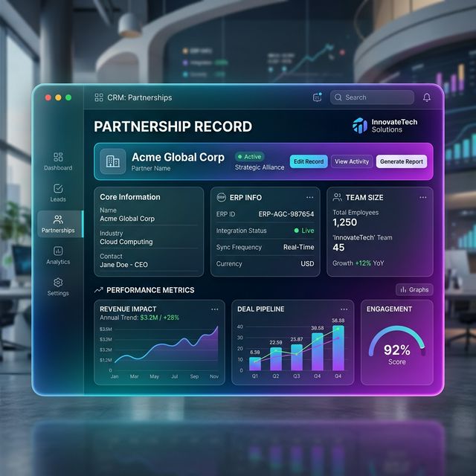Click the ERP badge icon in ERP INFO
This screenshot has height=476, width=476.
point(222,197)
